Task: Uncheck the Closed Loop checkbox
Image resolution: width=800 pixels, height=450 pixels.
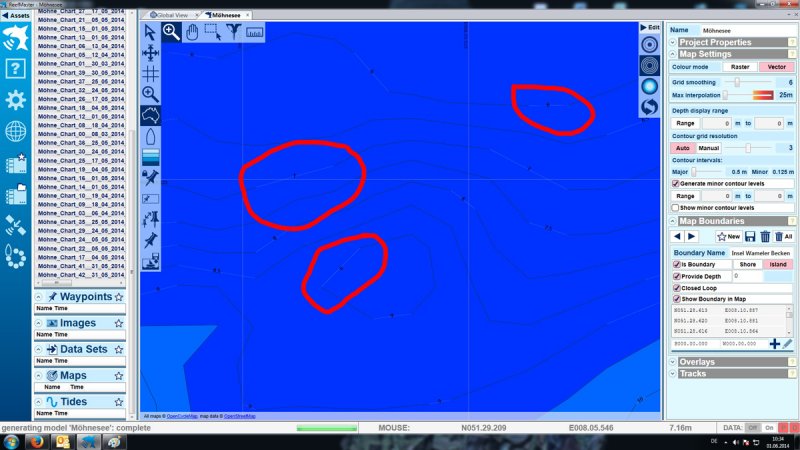Action: click(x=676, y=287)
